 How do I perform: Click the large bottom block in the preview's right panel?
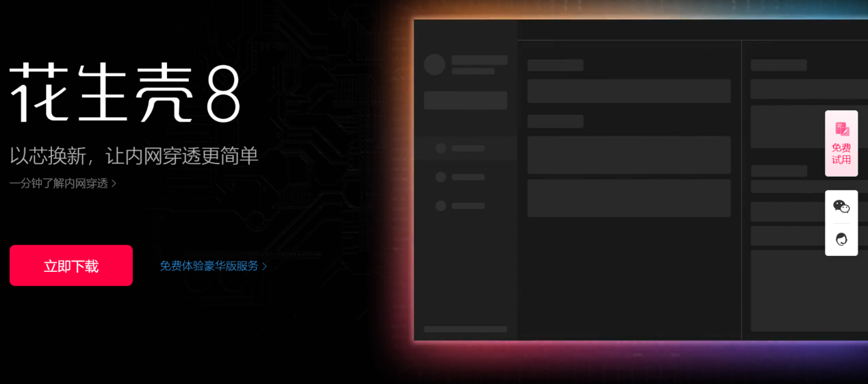click(x=808, y=291)
